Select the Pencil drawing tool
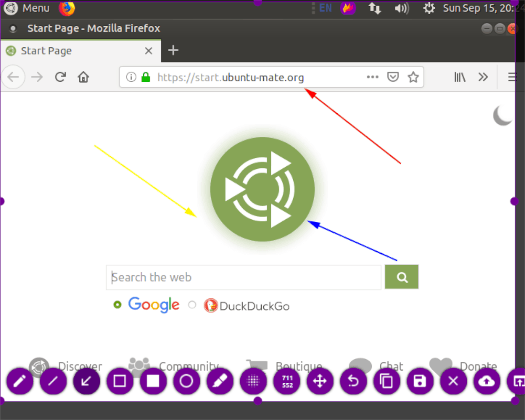525x420 pixels. 20,381
